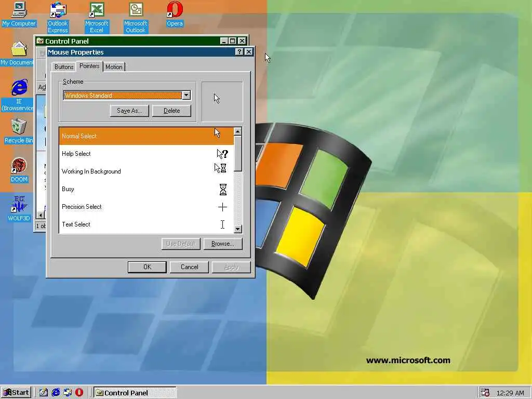Open the Scheme dropdown arrow
This screenshot has height=399, width=532.
(187, 96)
